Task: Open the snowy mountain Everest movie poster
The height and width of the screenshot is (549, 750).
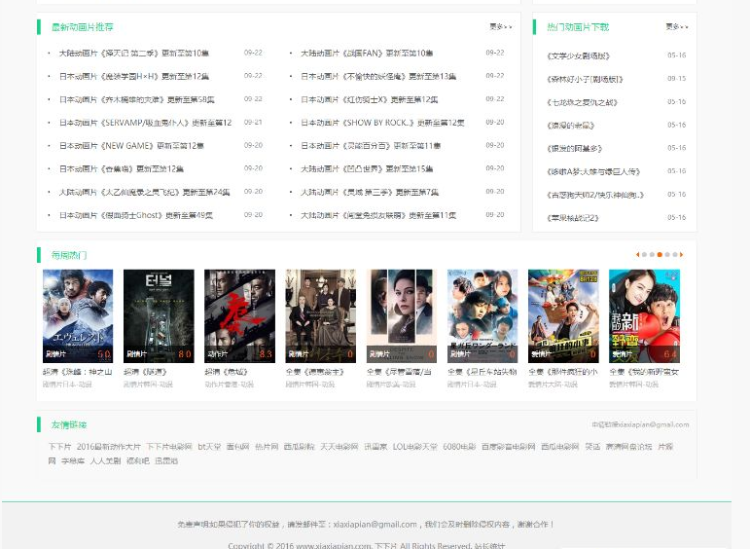Action: (78, 316)
